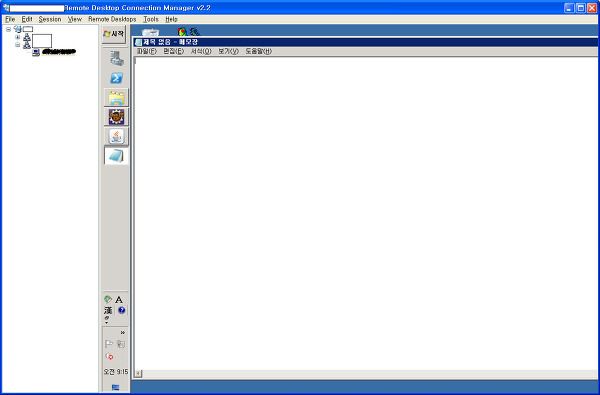
Task: Select the root file icon in tree
Action: [18, 29]
